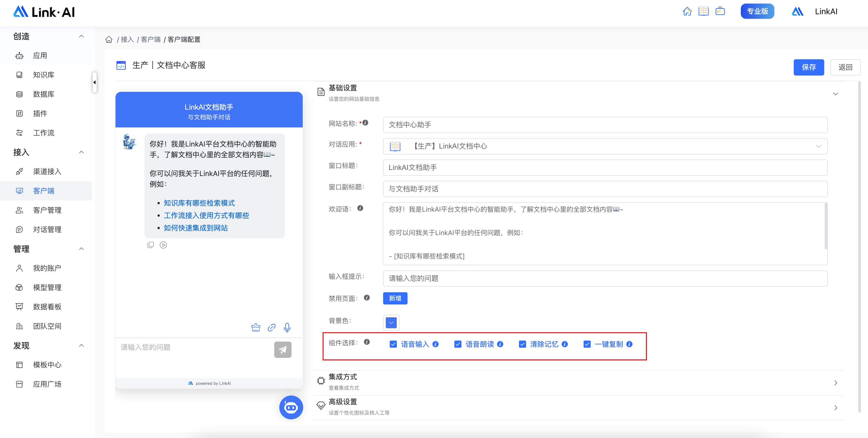
Task: Click the 欢迎语 text area
Action: click(605, 233)
